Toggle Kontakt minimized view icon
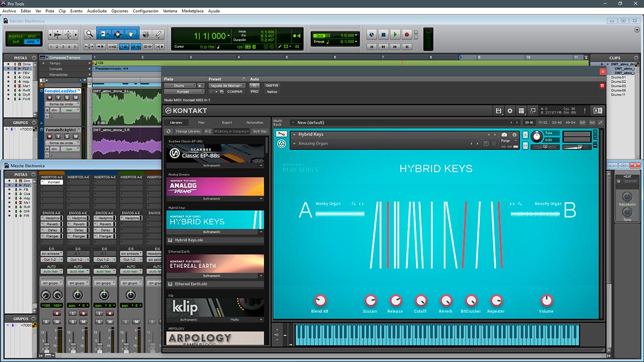Image resolution: width=644 pixels, height=362 pixels. click(x=532, y=111)
